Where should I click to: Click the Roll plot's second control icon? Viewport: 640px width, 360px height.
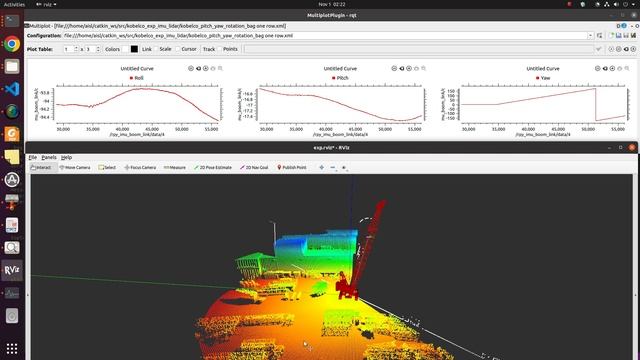[198, 69]
